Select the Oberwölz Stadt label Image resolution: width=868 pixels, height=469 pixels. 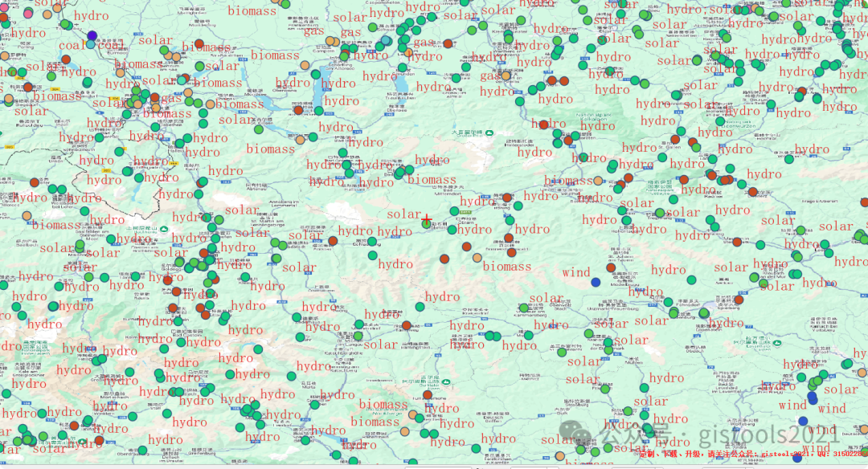561,304
